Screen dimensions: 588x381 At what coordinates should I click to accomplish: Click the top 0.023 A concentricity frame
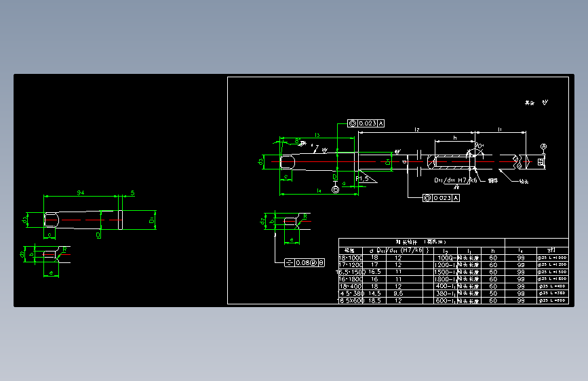pos(366,123)
